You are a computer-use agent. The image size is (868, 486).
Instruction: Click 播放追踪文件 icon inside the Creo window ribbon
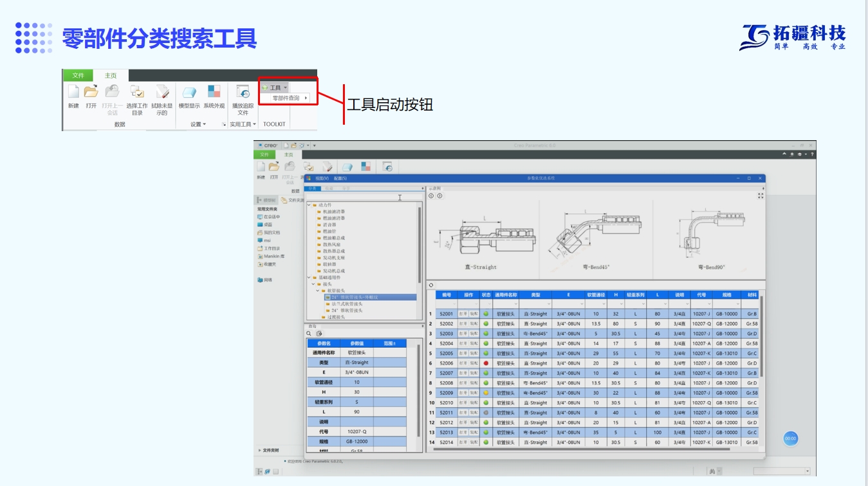(x=388, y=166)
